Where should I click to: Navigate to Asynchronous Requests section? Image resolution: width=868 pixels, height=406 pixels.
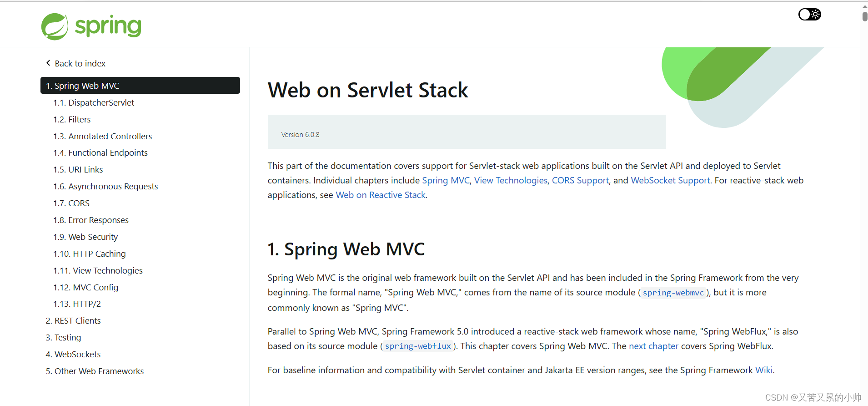(113, 187)
